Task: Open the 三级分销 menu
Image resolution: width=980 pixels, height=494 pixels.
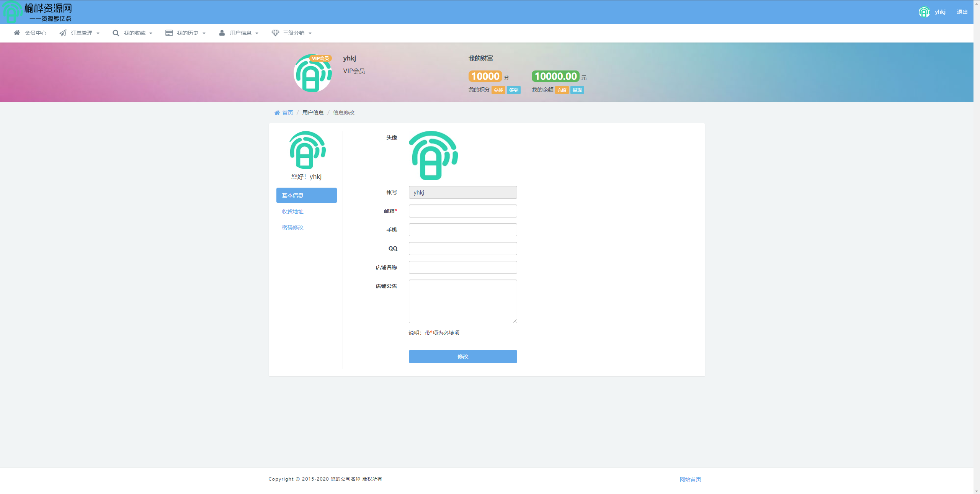Action: click(x=292, y=33)
